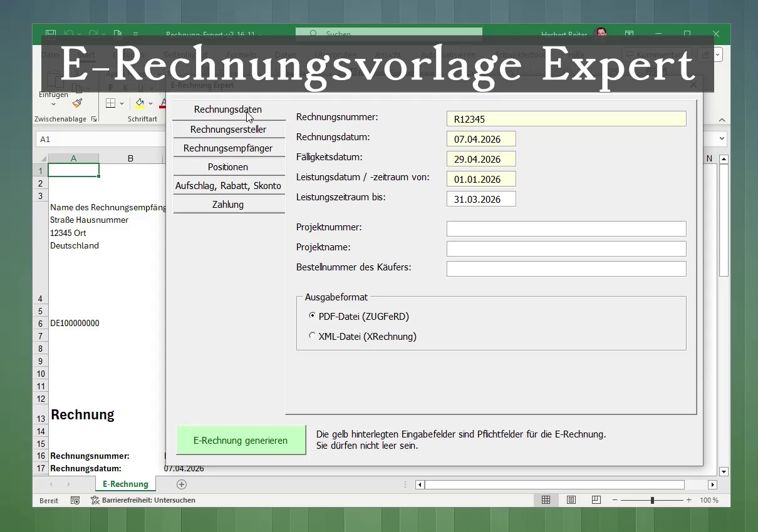Image resolution: width=758 pixels, height=532 pixels.
Task: Click the macro recording icon in status bar
Action: point(75,500)
